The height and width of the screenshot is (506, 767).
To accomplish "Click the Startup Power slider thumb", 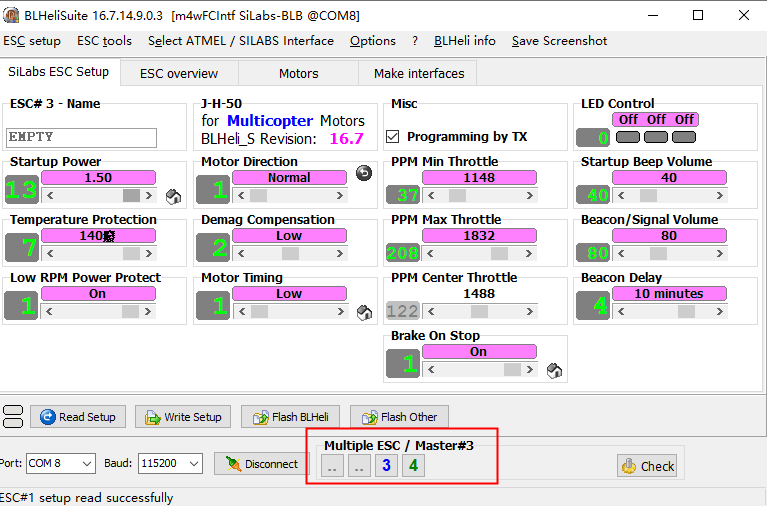I will pos(131,196).
